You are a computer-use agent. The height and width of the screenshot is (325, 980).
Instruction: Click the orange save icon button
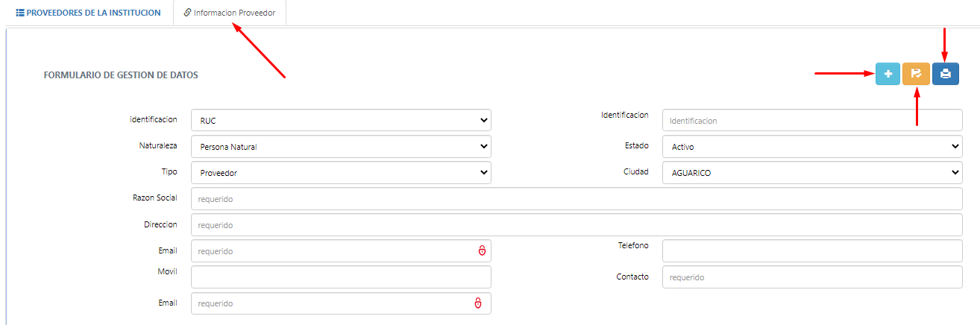tap(916, 74)
